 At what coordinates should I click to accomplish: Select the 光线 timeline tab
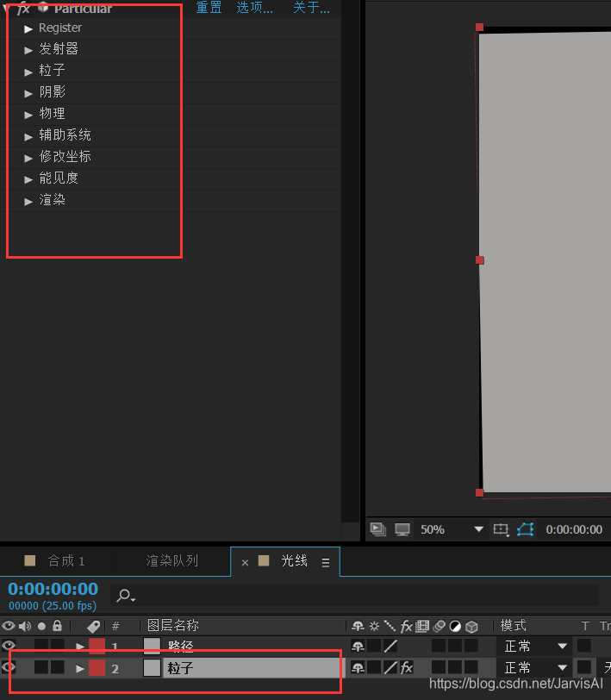click(x=294, y=560)
